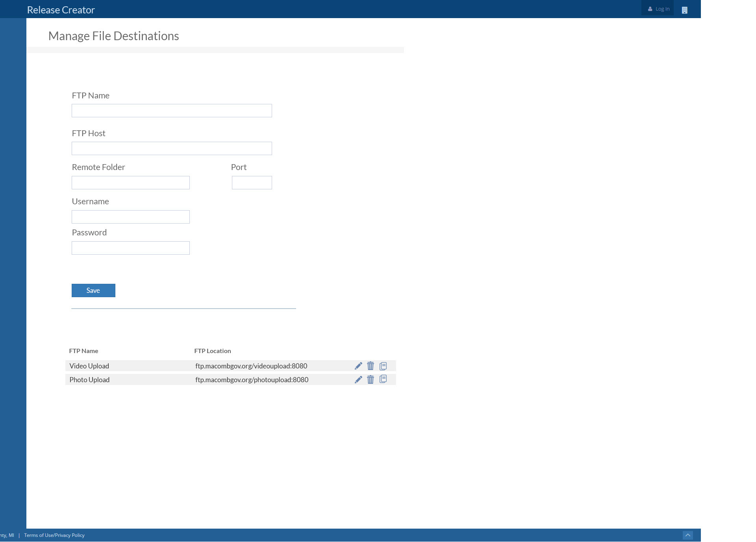Select the Username text box
The image size is (756, 542).
click(131, 217)
